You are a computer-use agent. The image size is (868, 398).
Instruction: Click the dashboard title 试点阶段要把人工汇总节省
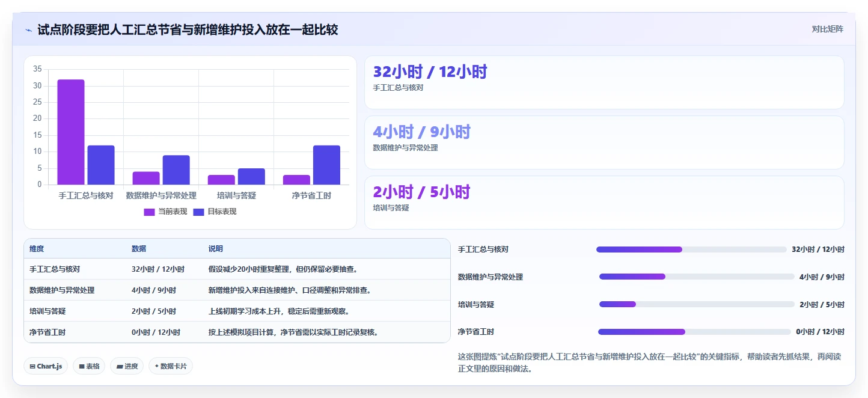(188, 29)
